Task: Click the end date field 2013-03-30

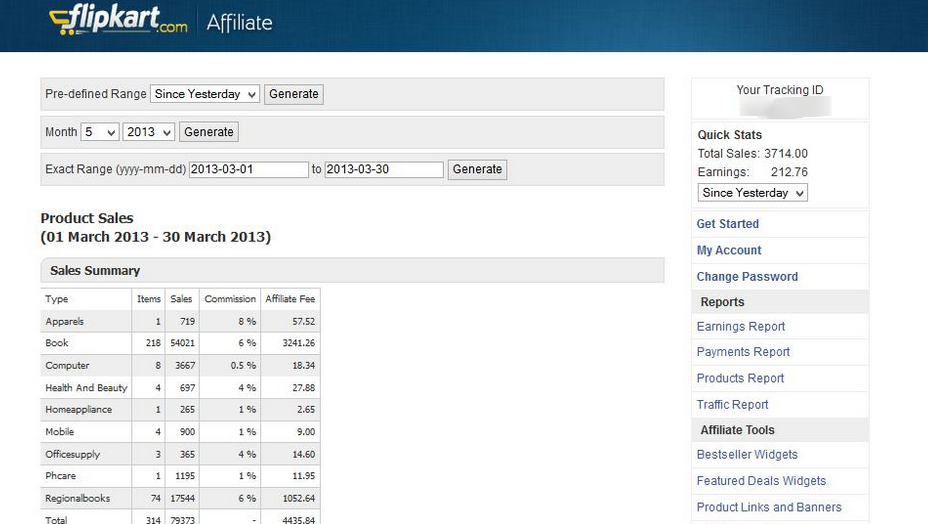Action: 383,170
